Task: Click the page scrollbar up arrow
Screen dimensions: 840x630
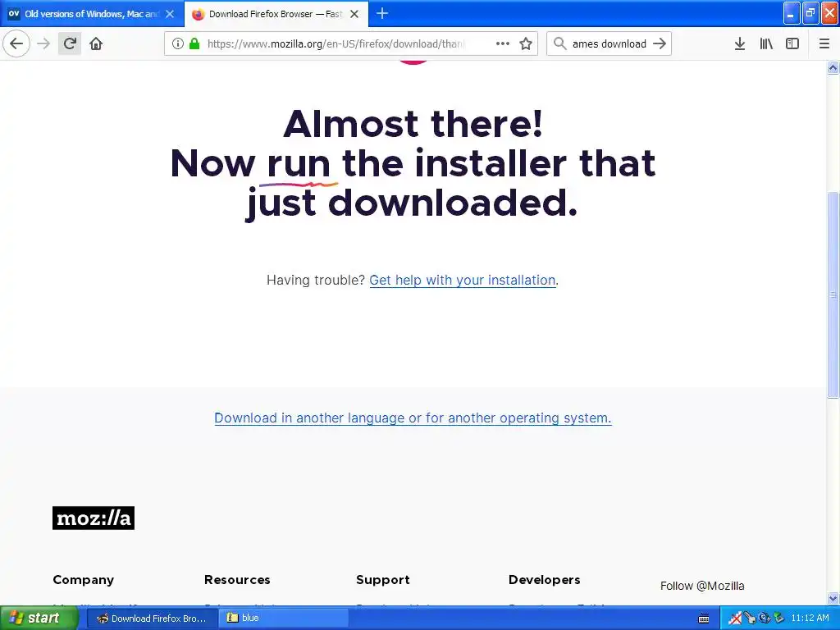Action: tap(833, 68)
